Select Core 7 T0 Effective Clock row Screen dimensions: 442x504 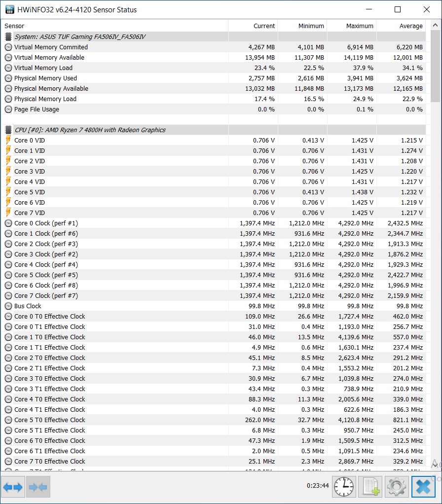pos(215,461)
